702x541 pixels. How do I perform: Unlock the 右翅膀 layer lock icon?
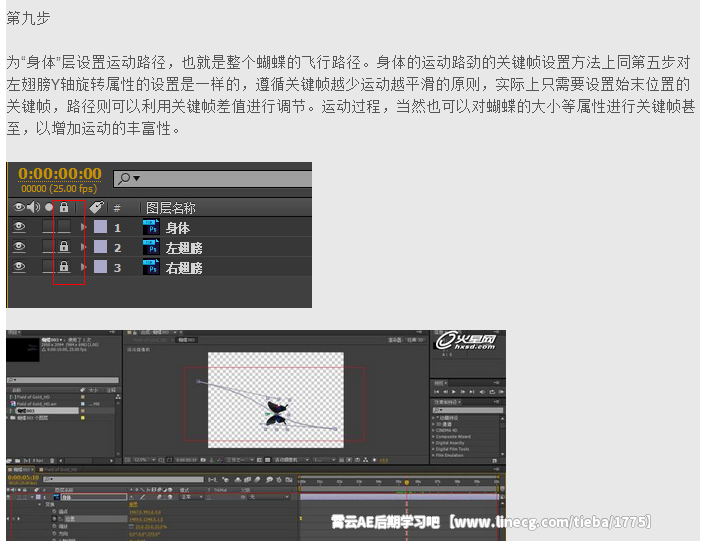click(x=64, y=267)
